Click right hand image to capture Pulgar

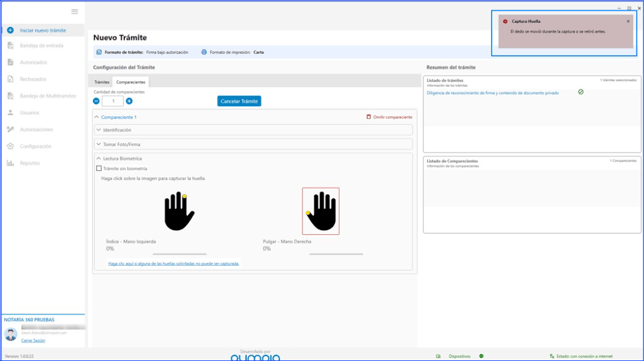tap(321, 211)
